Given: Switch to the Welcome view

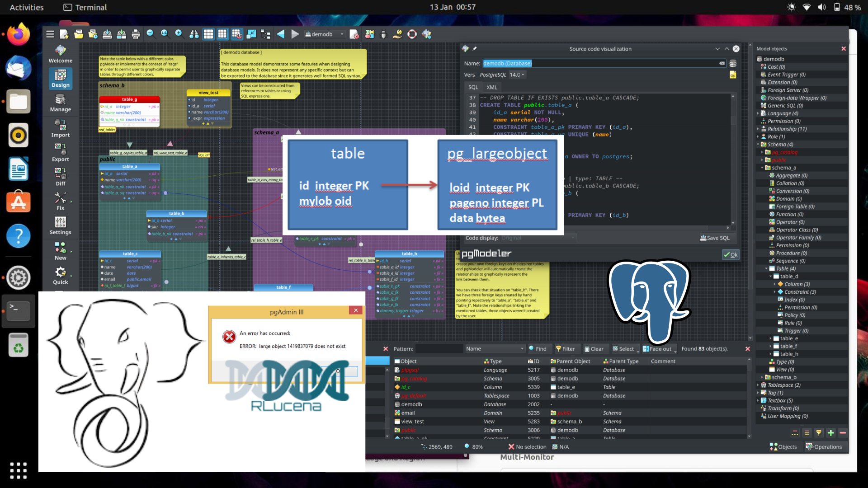Looking at the screenshot, I should pos(61,54).
